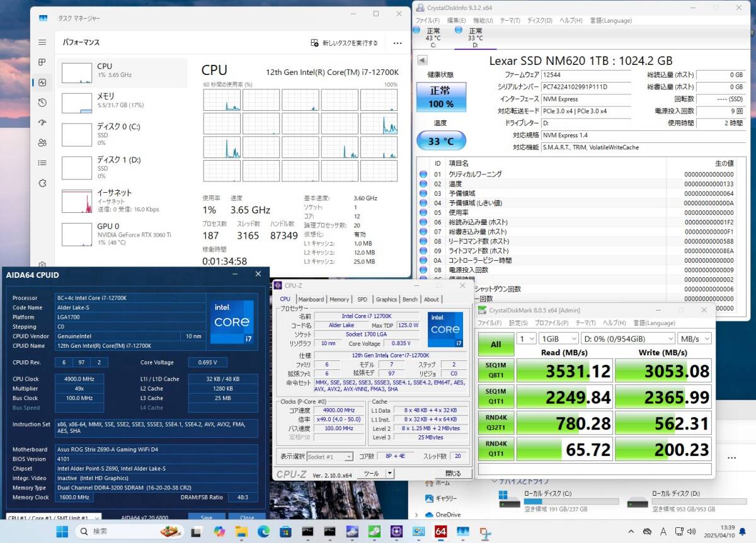Click taskbar search box 検索

tap(129, 532)
